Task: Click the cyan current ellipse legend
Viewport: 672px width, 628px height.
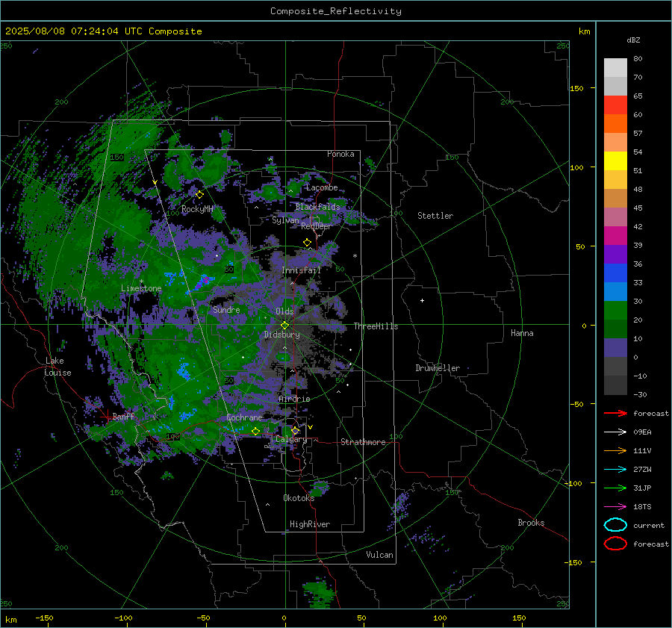Action: point(615,525)
